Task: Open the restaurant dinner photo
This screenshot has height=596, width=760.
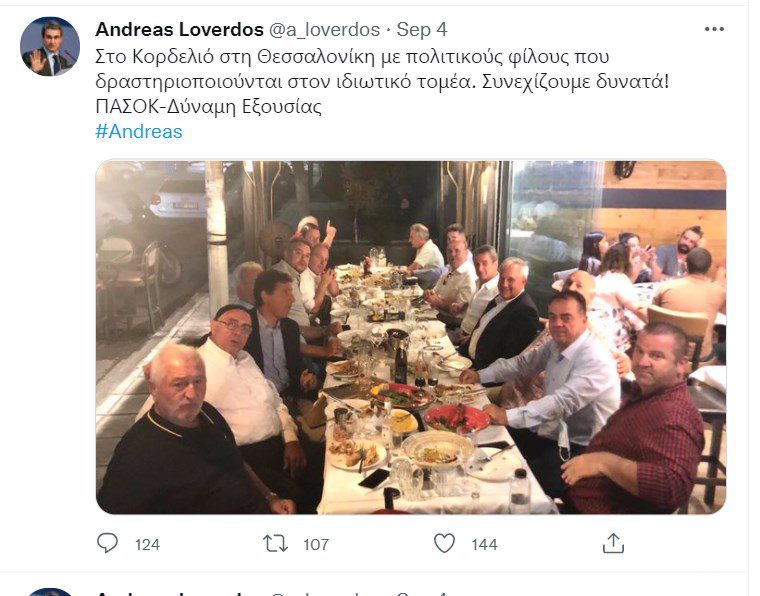Action: [x=411, y=337]
